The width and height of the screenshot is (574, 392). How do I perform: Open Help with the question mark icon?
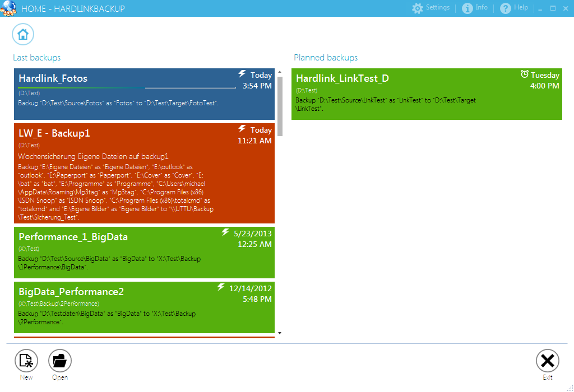click(x=506, y=8)
